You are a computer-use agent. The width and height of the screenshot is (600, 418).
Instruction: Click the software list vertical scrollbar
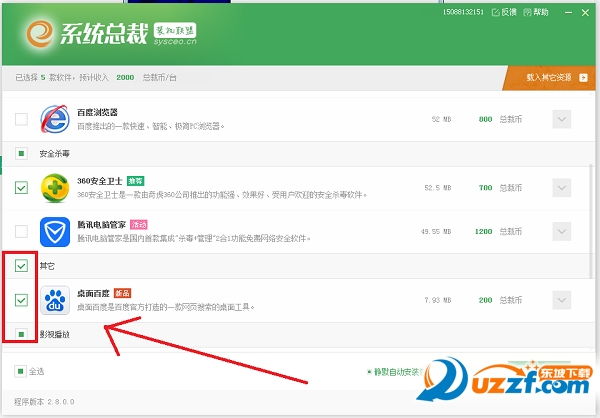point(592,221)
